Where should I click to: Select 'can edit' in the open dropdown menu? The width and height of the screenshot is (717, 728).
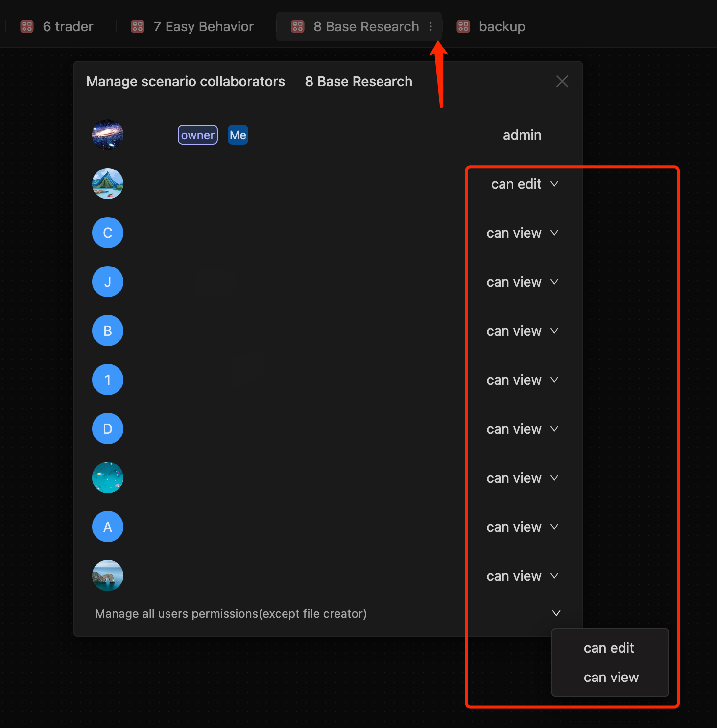pyautogui.click(x=609, y=648)
